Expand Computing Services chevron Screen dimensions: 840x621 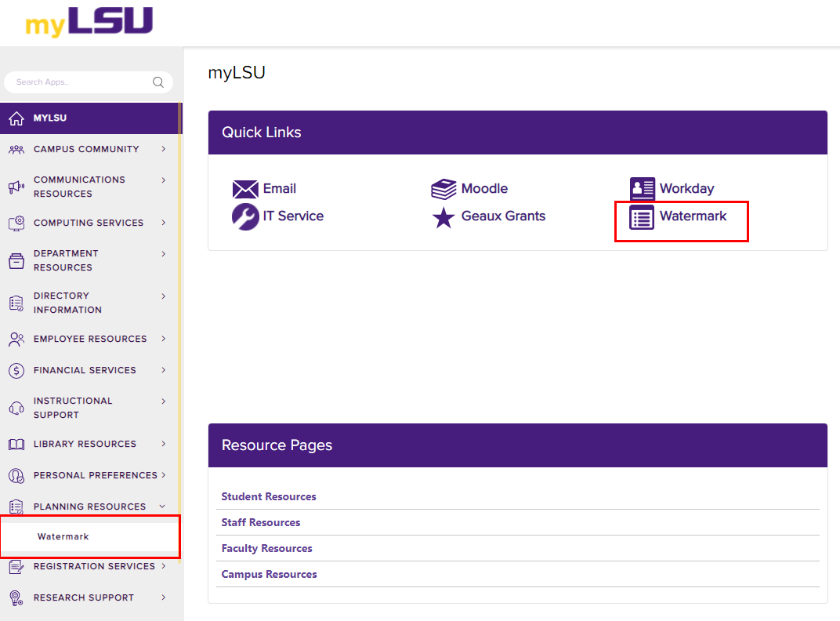coord(164,223)
